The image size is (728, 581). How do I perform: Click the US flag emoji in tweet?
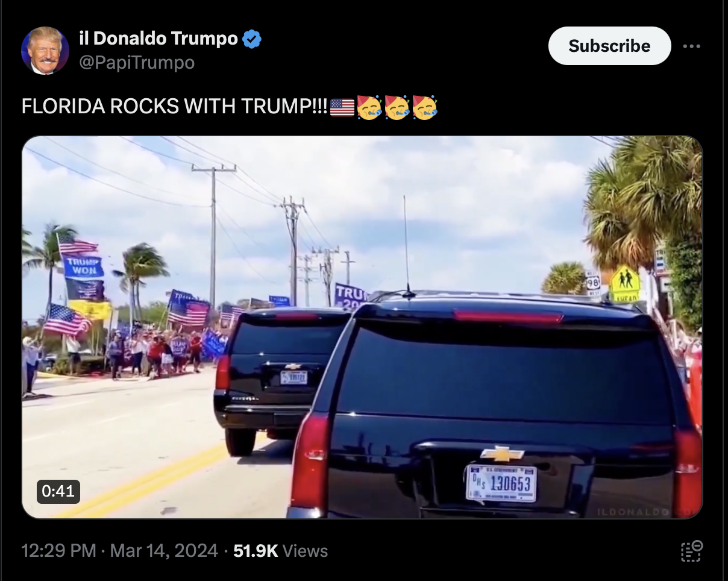(342, 107)
